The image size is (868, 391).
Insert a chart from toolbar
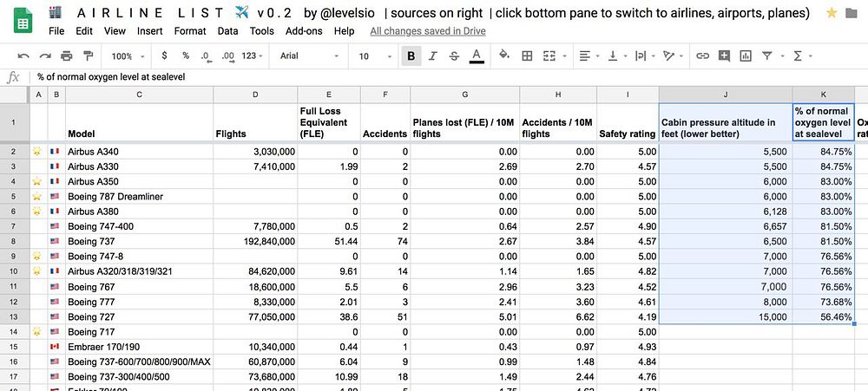[x=746, y=55]
